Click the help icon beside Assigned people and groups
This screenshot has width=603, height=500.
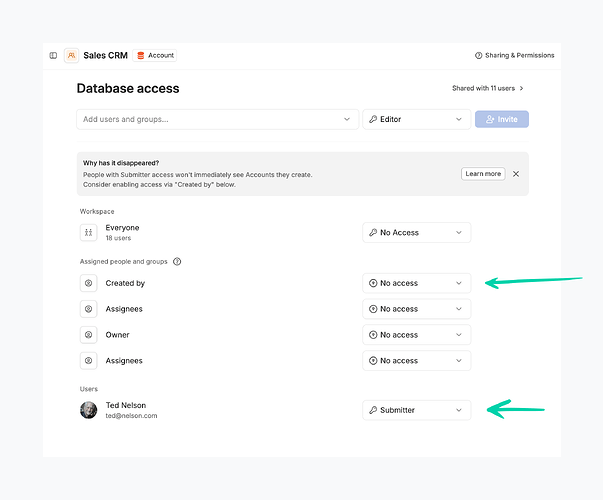177,261
